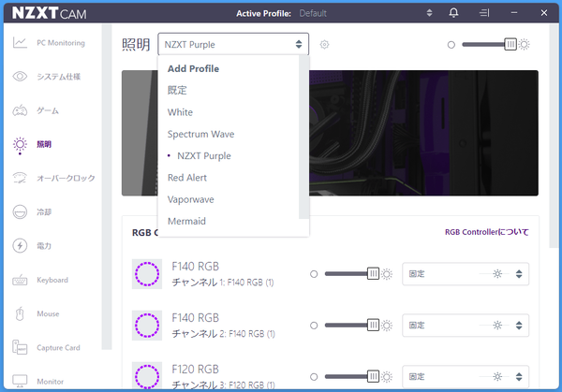Open the Power lightning bolt icon
This screenshot has width=562, height=392.
tap(20, 245)
